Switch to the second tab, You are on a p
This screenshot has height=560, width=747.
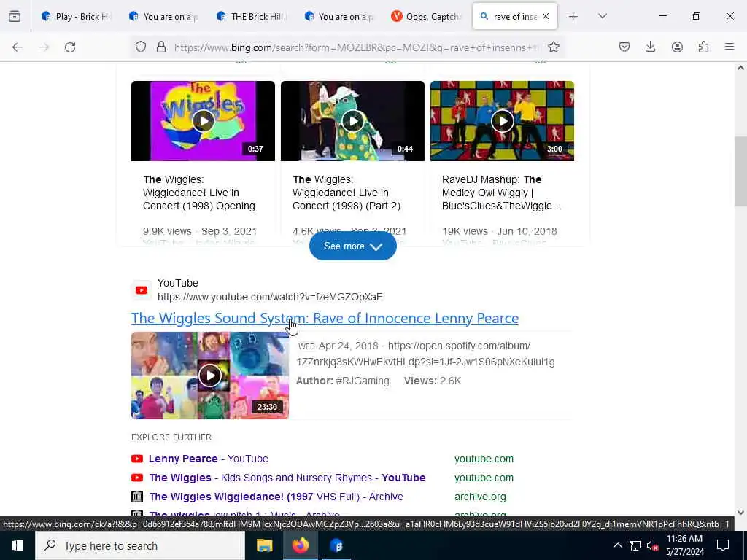(164, 17)
